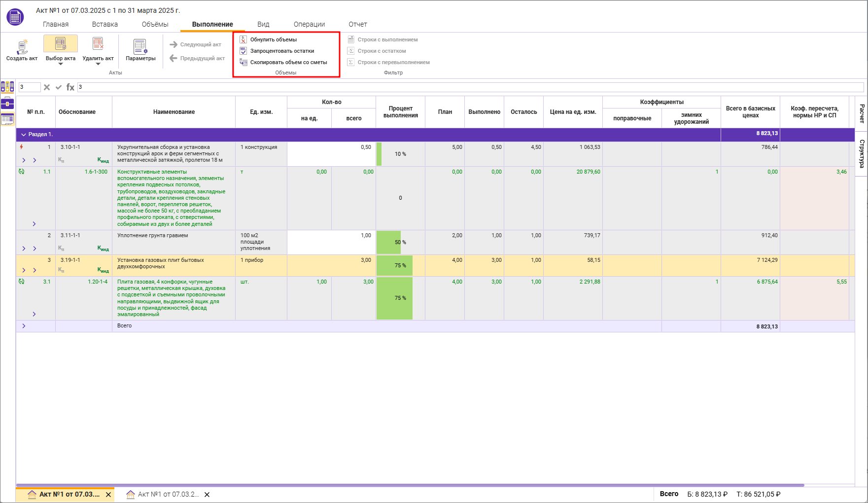Click Запроцентовать остатки command
Viewport: 868px width, 503px height.
(282, 51)
